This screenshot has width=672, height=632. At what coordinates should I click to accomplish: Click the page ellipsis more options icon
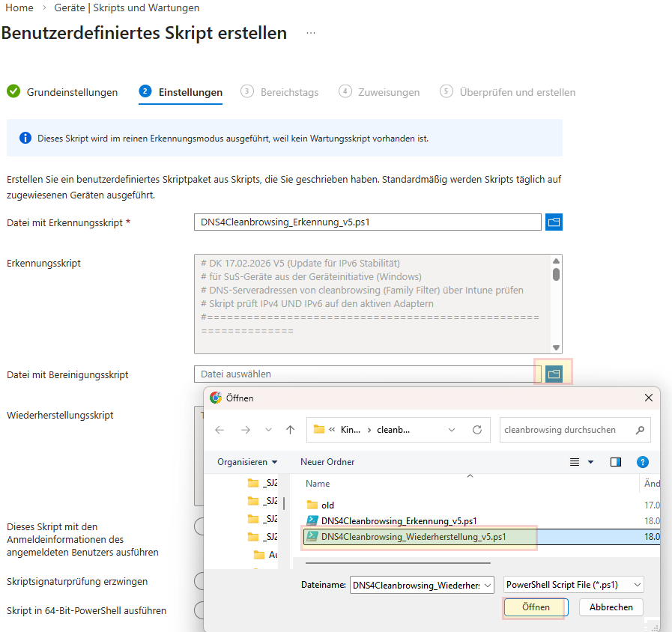click(x=311, y=34)
